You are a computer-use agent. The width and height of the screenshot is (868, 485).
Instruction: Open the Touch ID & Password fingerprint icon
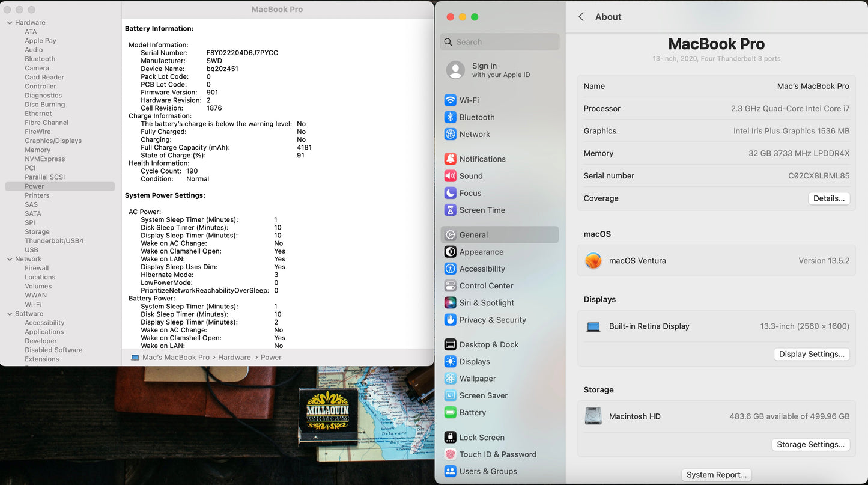click(450, 454)
